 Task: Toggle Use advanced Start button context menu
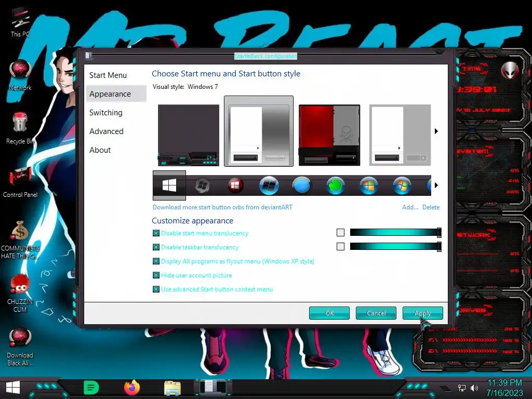click(156, 289)
